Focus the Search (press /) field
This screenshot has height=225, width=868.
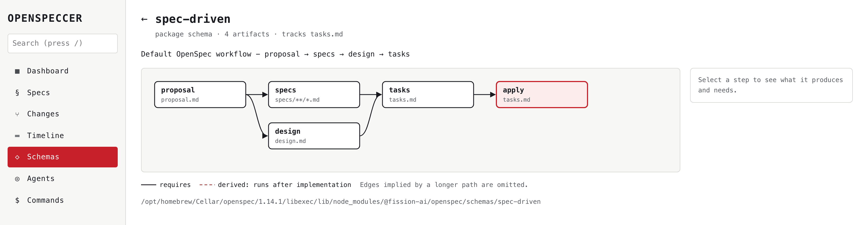click(x=63, y=43)
